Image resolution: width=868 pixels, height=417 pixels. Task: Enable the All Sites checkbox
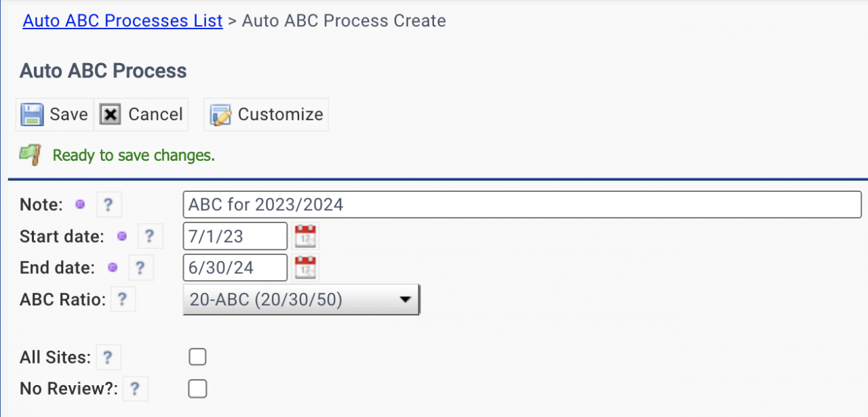pyautogui.click(x=197, y=357)
